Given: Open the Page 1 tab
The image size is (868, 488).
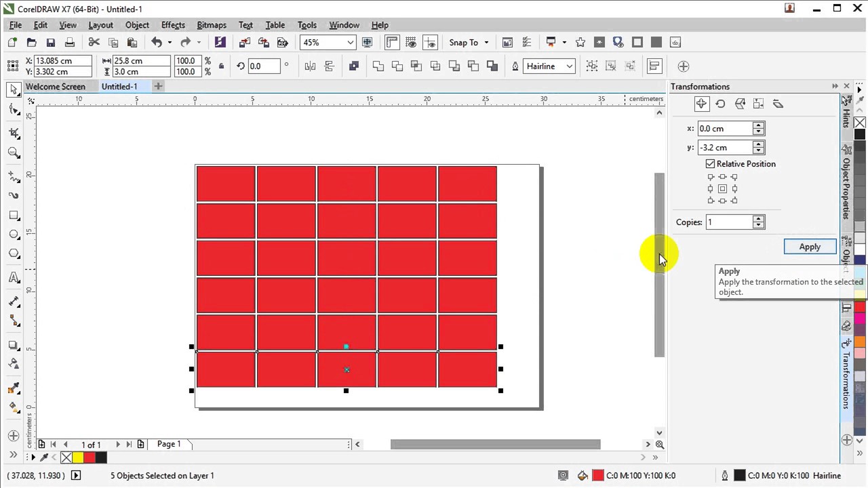Looking at the screenshot, I should (x=169, y=444).
